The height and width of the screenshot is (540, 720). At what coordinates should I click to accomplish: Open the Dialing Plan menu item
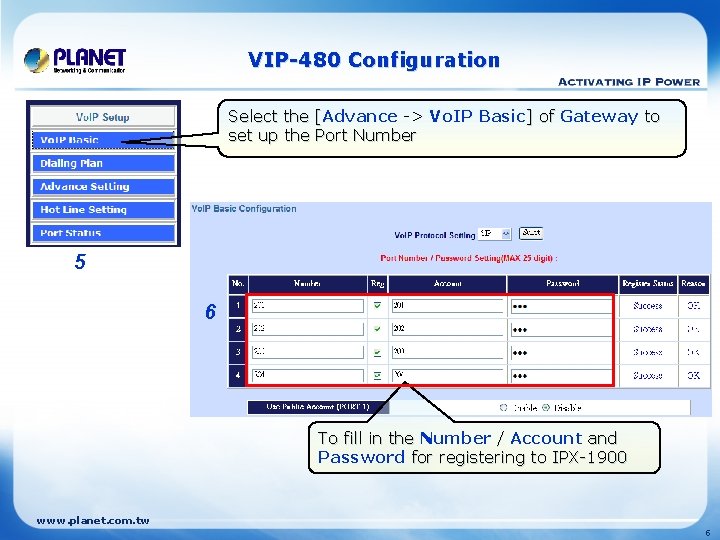point(103,163)
